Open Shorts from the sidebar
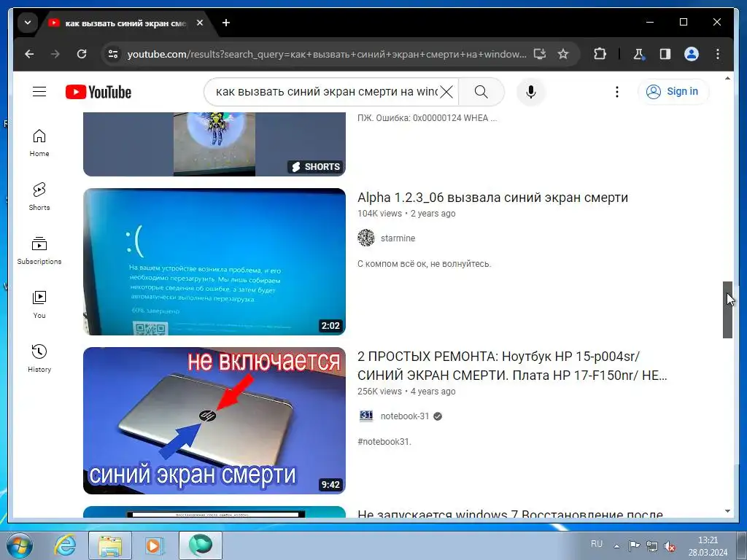The image size is (747, 560). coord(39,197)
